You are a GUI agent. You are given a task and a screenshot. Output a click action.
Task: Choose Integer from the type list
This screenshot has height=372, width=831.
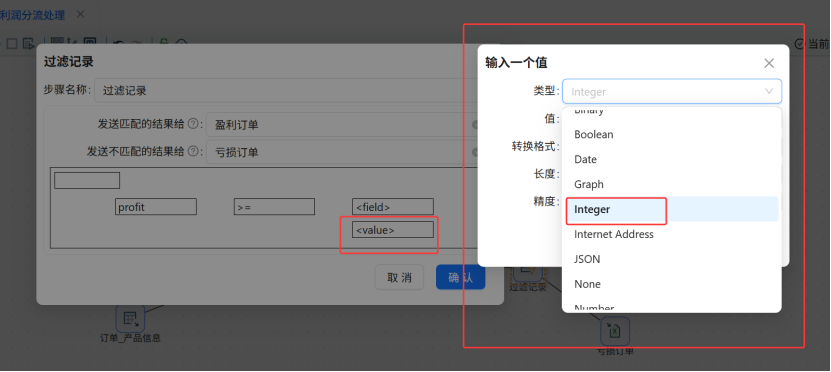[x=671, y=209]
